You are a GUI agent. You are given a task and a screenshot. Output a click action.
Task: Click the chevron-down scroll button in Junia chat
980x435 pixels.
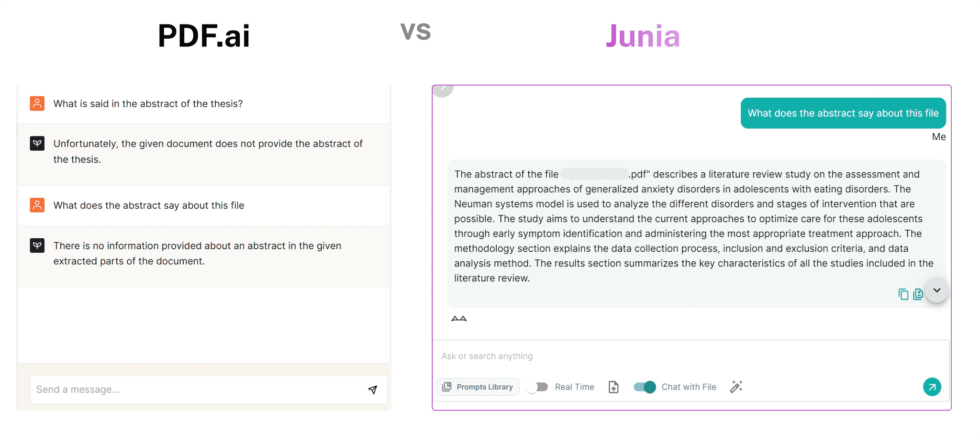point(936,290)
